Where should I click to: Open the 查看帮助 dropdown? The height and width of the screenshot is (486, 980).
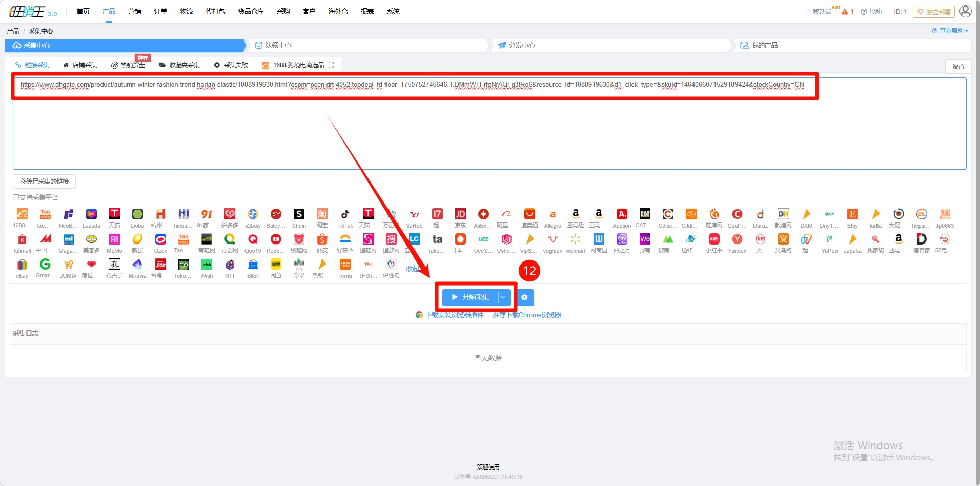(x=950, y=31)
